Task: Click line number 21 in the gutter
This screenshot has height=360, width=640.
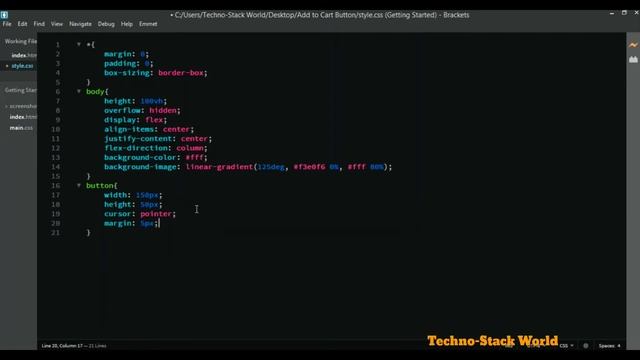Action: click(x=56, y=233)
